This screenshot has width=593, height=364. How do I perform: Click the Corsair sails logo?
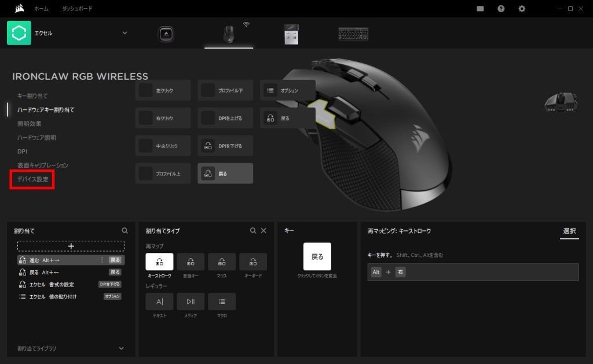[19, 8]
